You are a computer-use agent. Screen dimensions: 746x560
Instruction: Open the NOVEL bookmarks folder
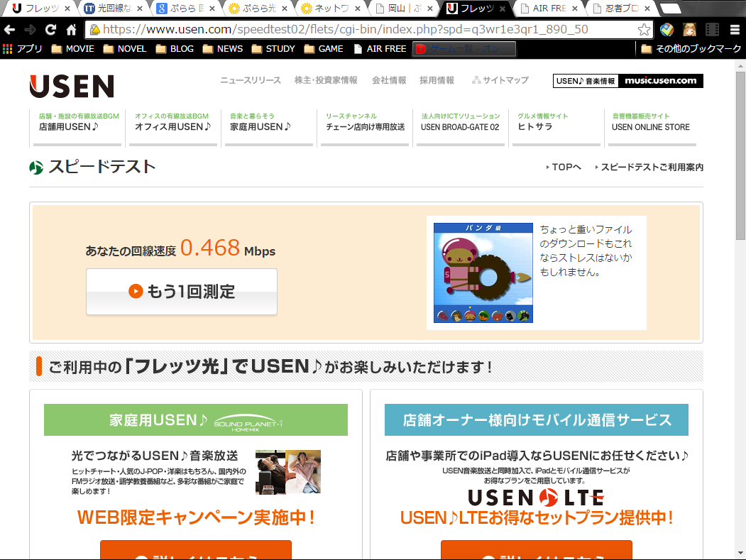click(x=125, y=48)
